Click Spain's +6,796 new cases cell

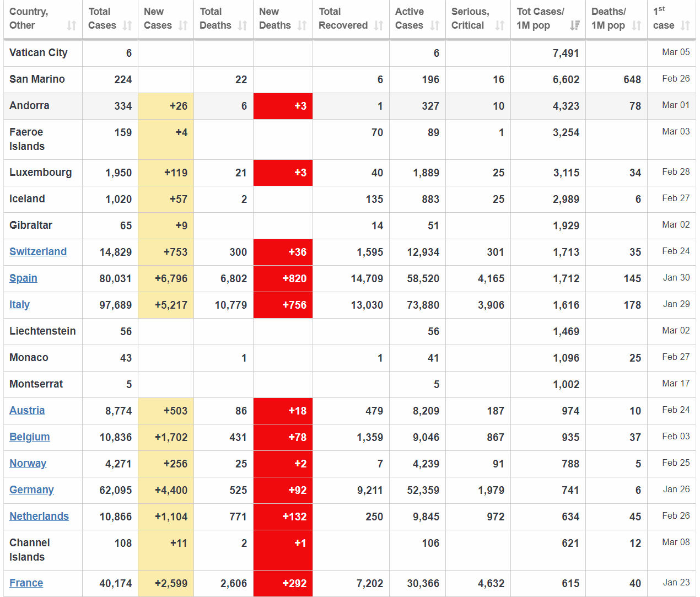[x=166, y=278]
